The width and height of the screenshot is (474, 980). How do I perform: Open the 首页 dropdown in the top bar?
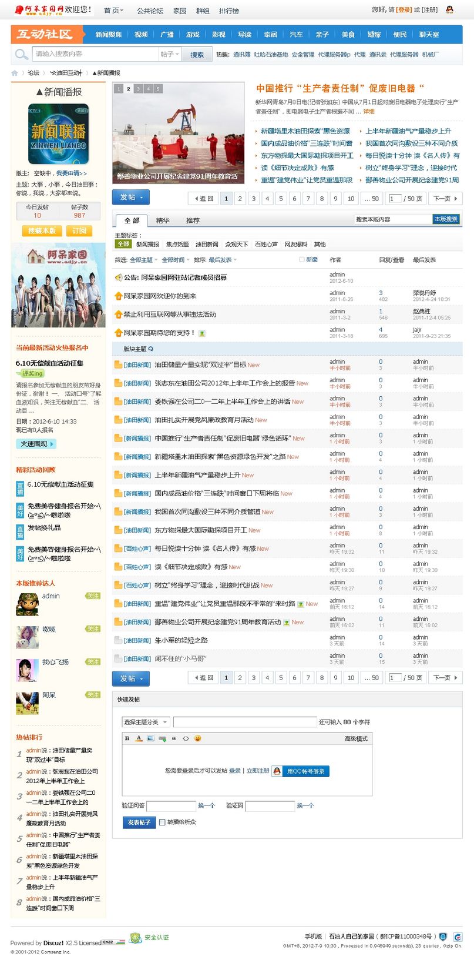[114, 11]
